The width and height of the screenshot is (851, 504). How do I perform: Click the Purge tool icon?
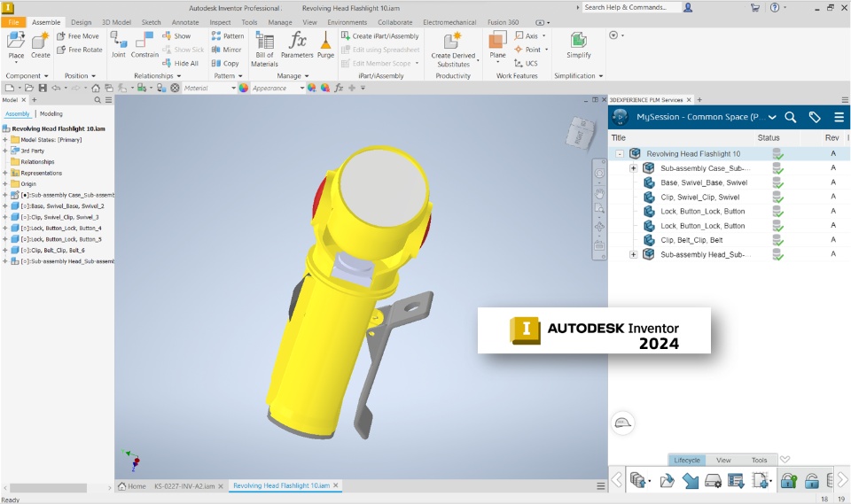point(325,40)
